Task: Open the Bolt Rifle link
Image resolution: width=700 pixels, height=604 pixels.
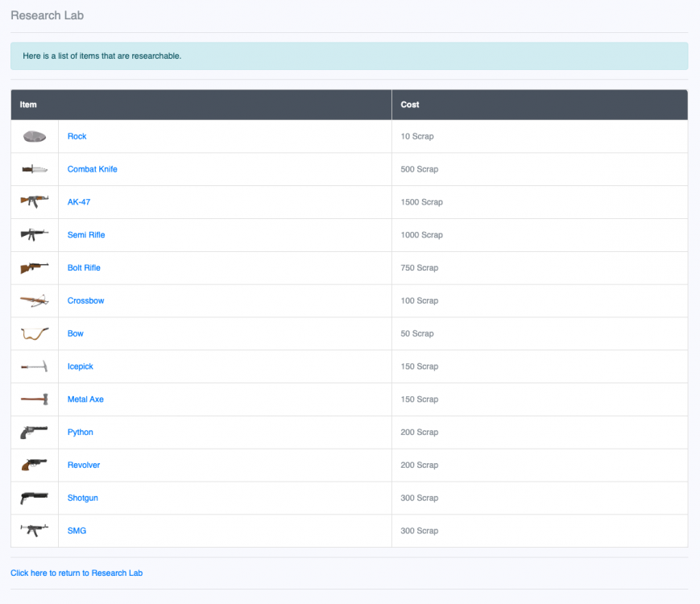Action: (84, 267)
